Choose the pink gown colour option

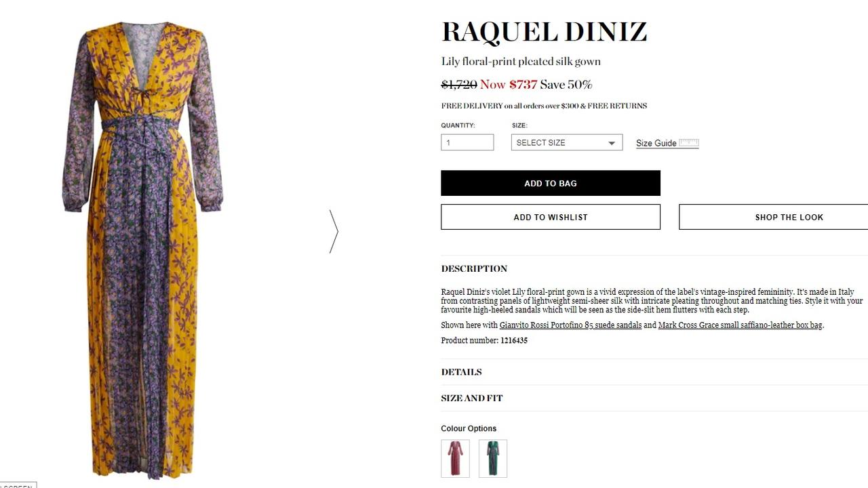click(455, 458)
